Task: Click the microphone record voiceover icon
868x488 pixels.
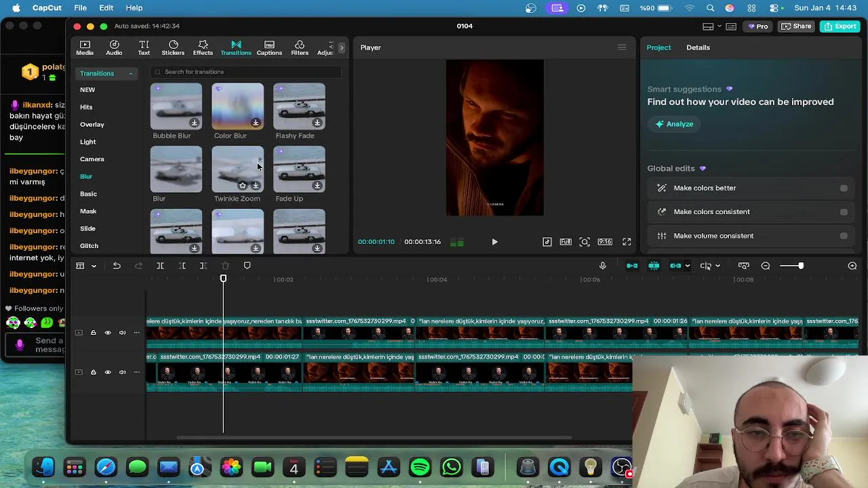Action: pos(602,266)
